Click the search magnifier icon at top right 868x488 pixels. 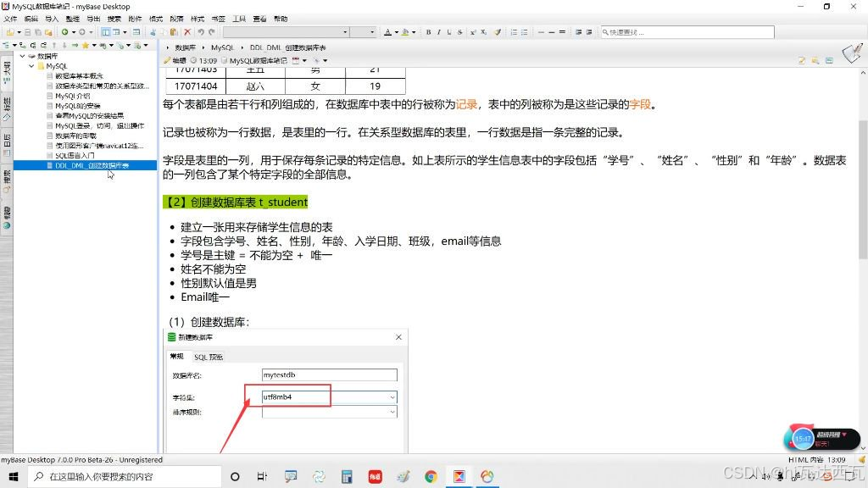tap(815, 60)
